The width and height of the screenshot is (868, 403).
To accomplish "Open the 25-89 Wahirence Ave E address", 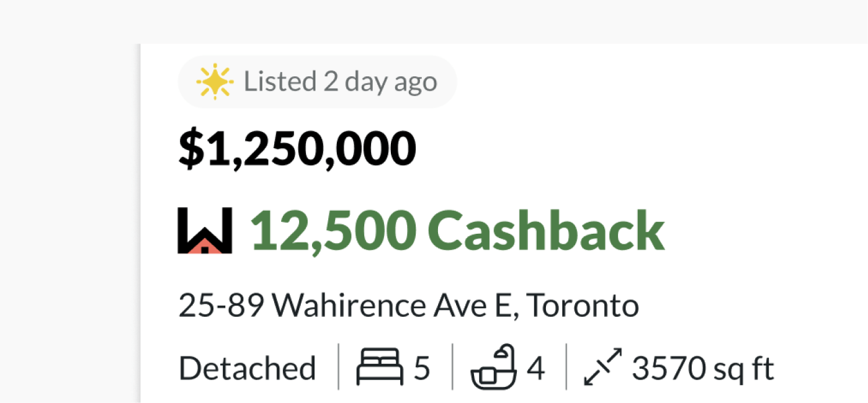I will click(x=409, y=306).
